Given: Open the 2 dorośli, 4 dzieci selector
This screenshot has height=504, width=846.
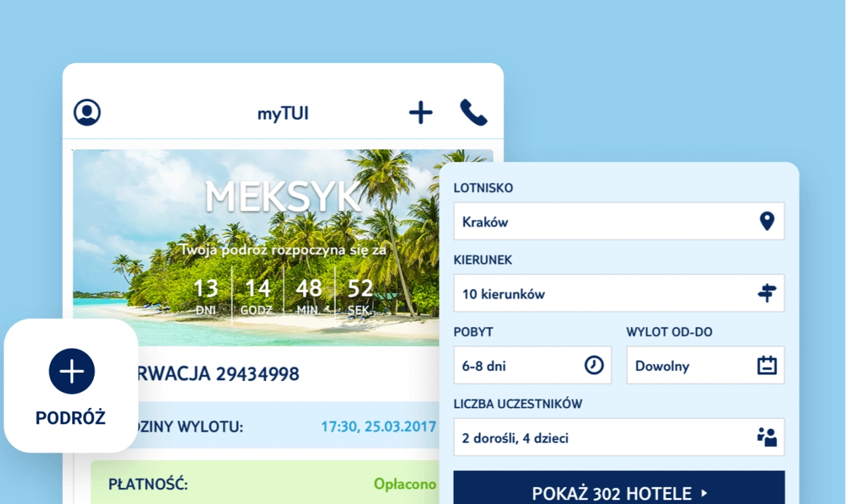Looking at the screenshot, I should (619, 437).
